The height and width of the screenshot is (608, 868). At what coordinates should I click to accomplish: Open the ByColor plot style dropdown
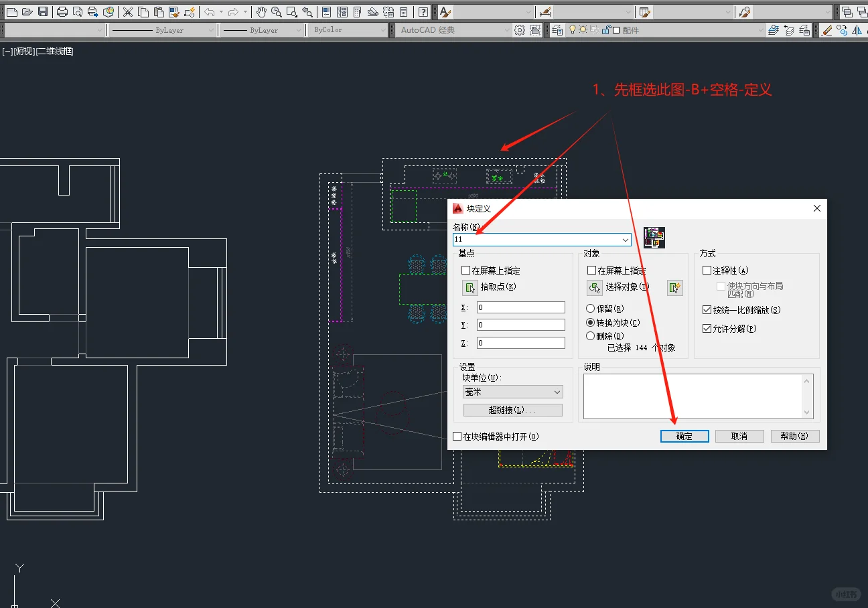pyautogui.click(x=349, y=30)
